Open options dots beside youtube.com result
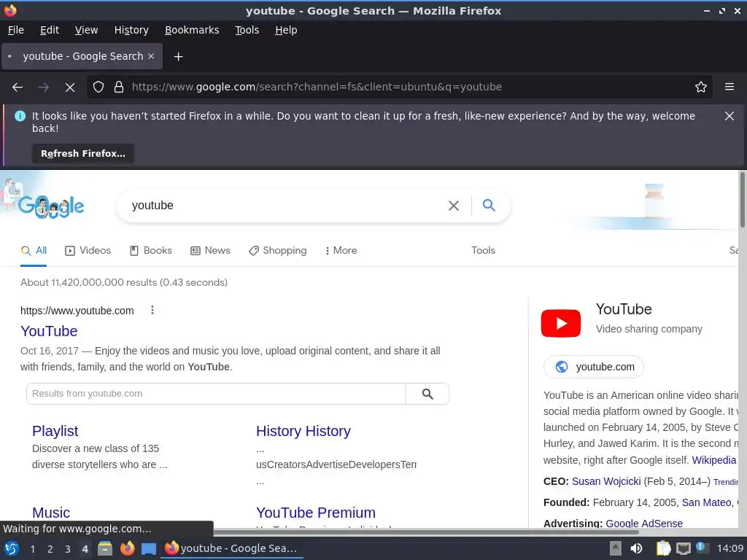The height and width of the screenshot is (560, 747). [x=152, y=311]
